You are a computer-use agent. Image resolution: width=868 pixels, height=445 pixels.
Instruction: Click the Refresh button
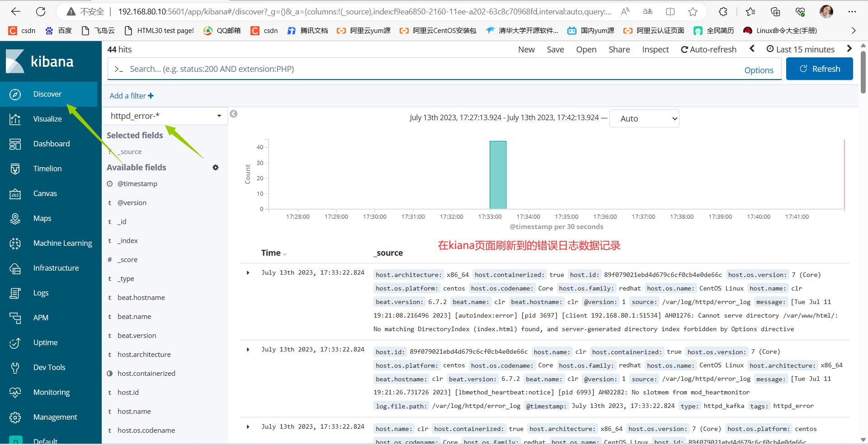pos(820,69)
